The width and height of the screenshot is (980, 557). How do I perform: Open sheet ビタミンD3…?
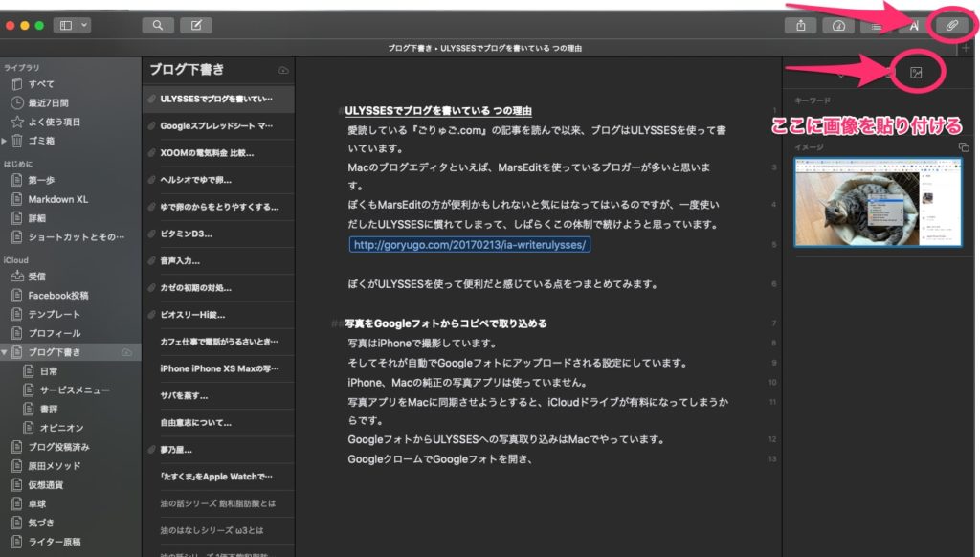pyautogui.click(x=218, y=234)
